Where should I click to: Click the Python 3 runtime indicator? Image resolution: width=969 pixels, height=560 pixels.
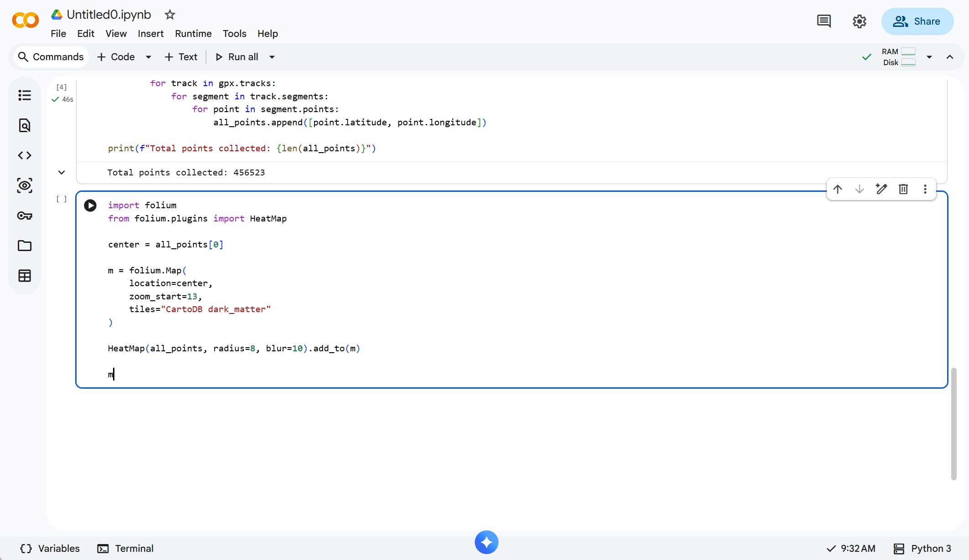point(923,549)
